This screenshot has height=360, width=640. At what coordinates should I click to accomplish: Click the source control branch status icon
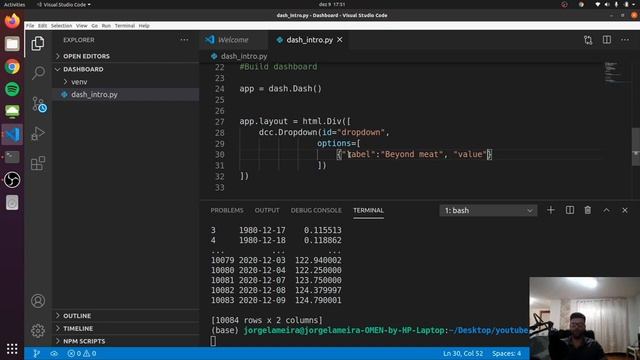coord(36,353)
